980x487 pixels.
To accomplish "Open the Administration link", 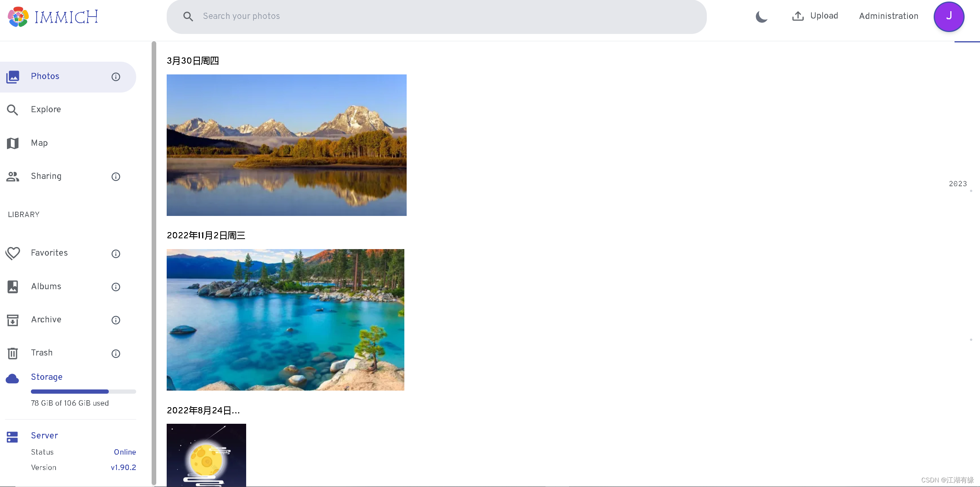I will tap(888, 16).
